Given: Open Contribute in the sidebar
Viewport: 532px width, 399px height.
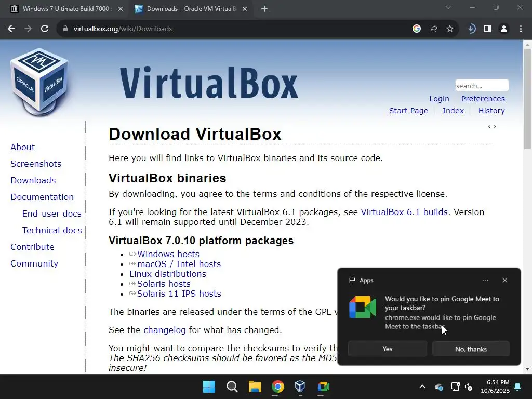Looking at the screenshot, I should 32,247.
